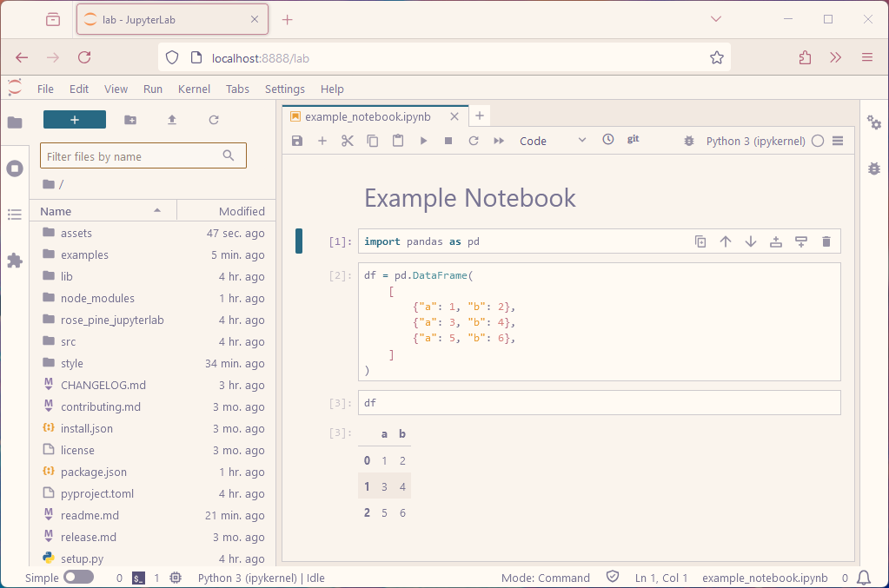Open the Property Inspector gears icon
Viewport: 889px width, 588px height.
click(x=874, y=122)
